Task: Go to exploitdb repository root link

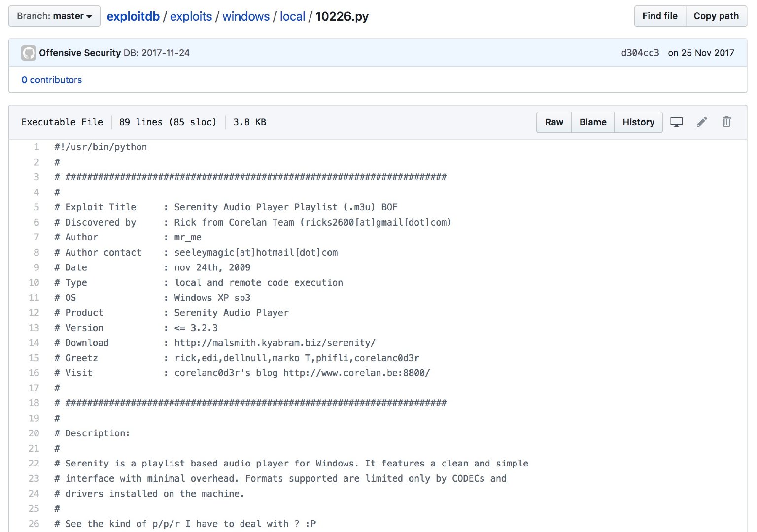Action: click(x=133, y=16)
